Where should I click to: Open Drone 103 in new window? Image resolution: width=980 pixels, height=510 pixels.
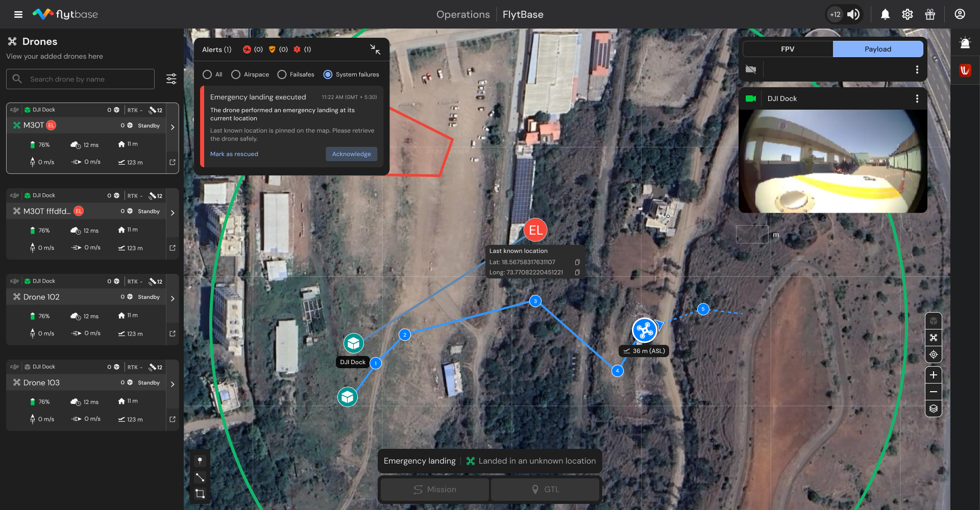coord(173,419)
